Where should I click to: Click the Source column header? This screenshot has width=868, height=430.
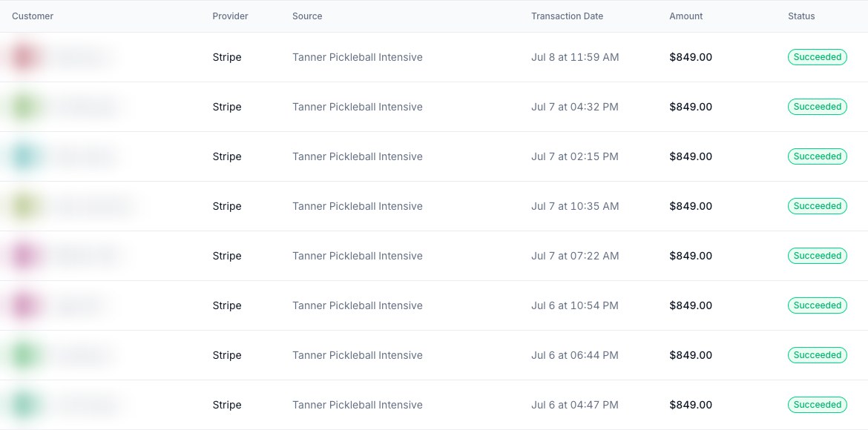(307, 16)
